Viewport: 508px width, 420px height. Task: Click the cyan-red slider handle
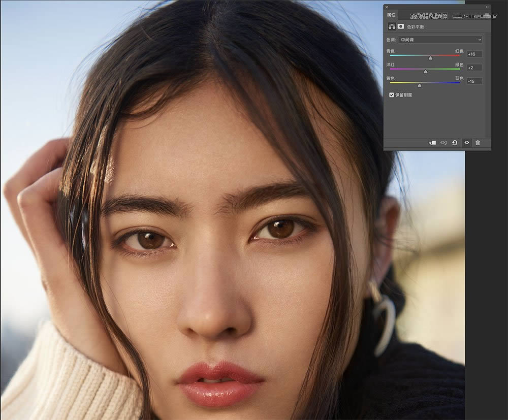(x=430, y=58)
